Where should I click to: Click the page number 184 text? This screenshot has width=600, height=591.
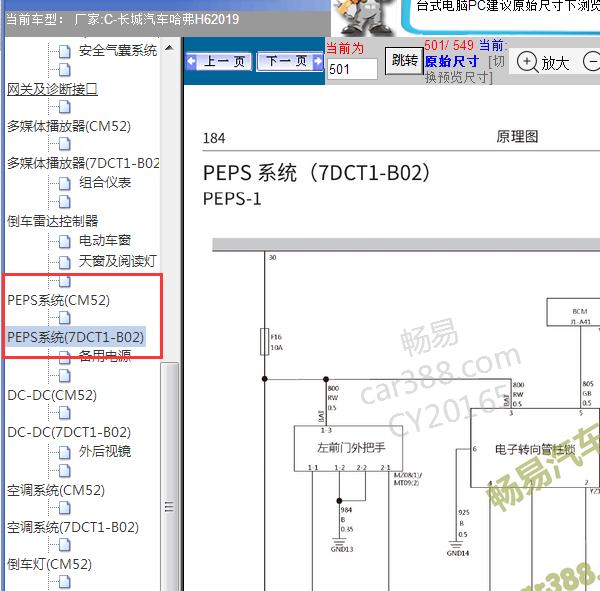point(214,138)
